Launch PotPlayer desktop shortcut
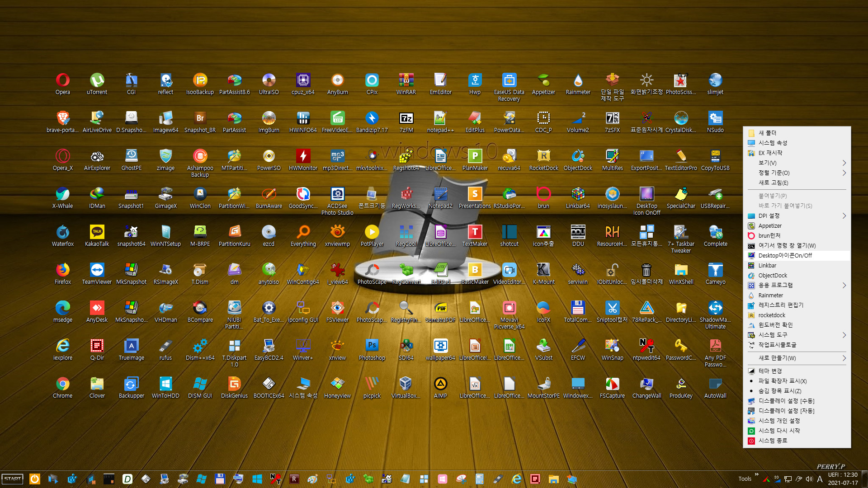The width and height of the screenshot is (868, 488). [x=372, y=236]
